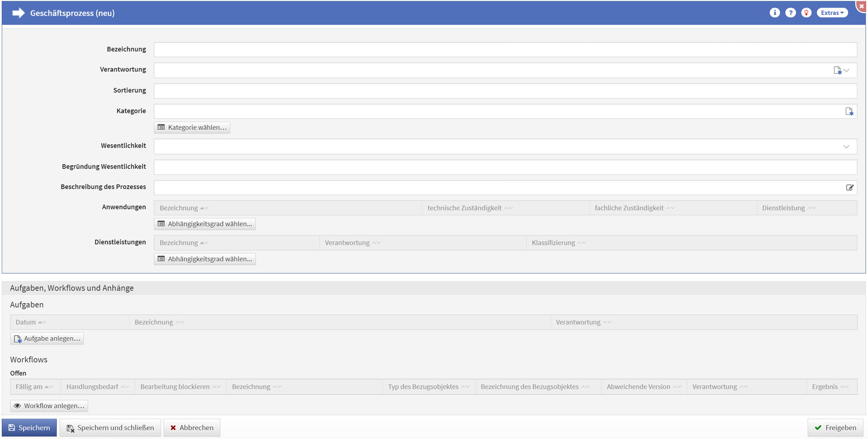Cancel editing with Abbrechen
868x439 pixels.
192,428
